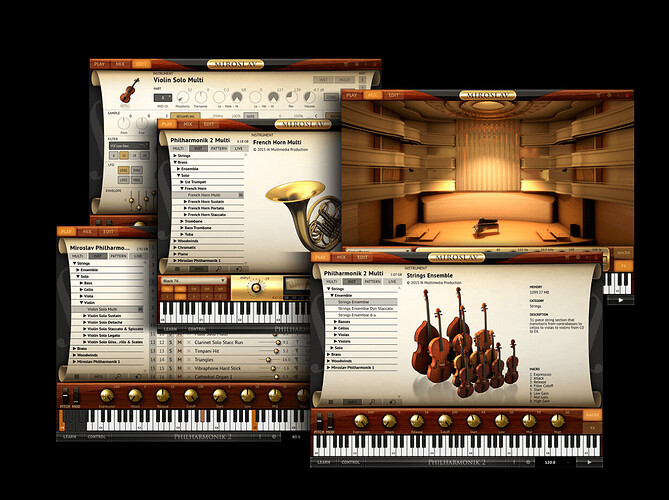Click the Timpani Hit volume slider knob
Viewport: 669px width, 500px height.
click(276, 351)
